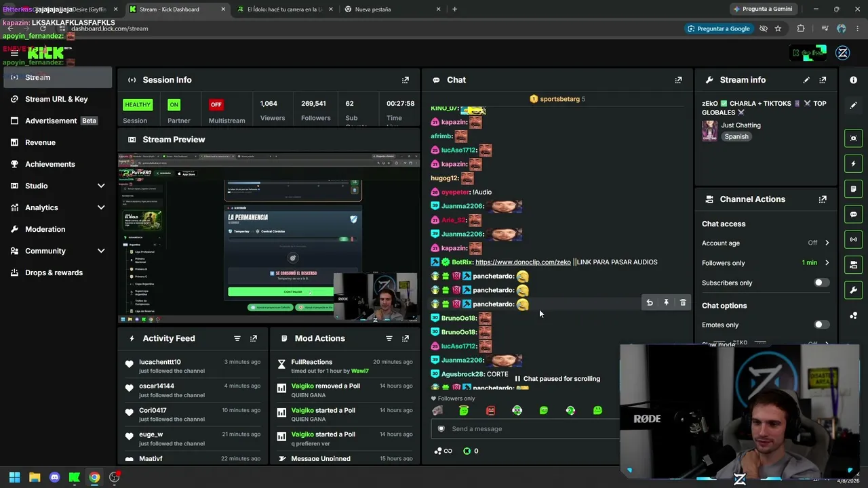Edit stream info with pencil icon in Stream info header
Screen dimensions: 868x488
tap(806, 80)
